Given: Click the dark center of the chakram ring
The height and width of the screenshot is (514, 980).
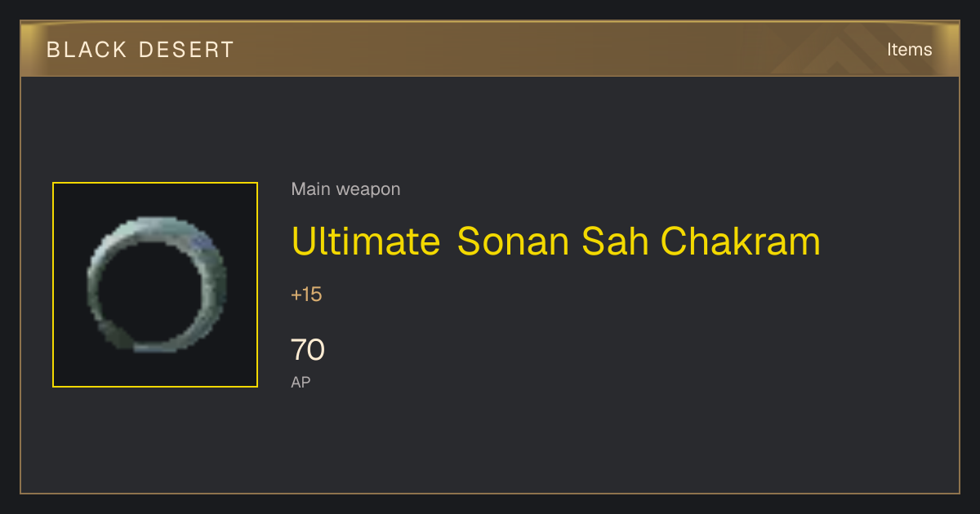Looking at the screenshot, I should pos(152,288).
